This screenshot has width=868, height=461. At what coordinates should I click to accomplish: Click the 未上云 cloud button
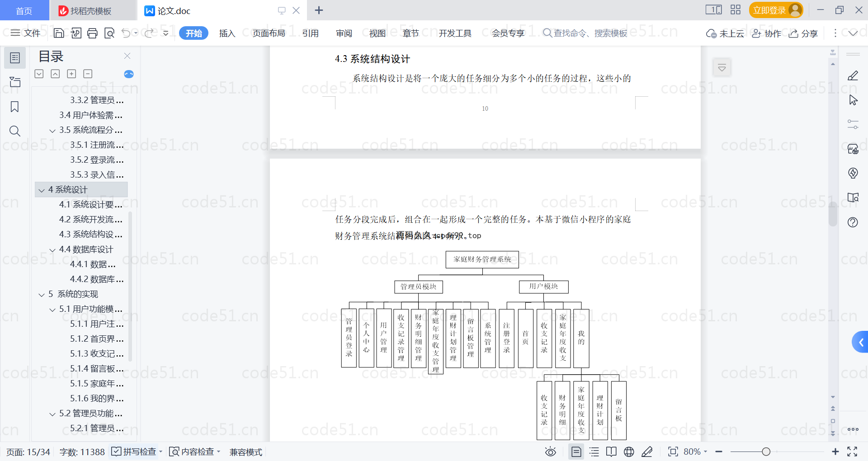(x=725, y=33)
